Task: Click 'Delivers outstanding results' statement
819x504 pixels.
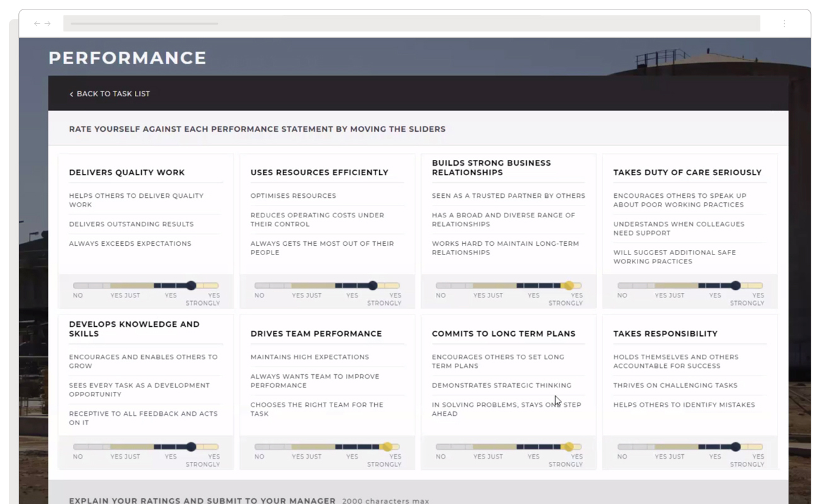Action: pos(131,224)
